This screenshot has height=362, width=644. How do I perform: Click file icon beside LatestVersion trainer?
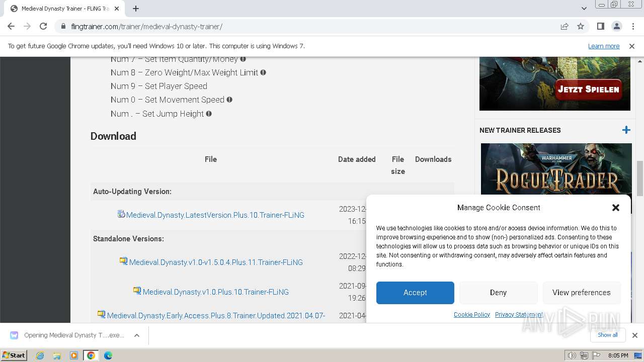point(121,214)
